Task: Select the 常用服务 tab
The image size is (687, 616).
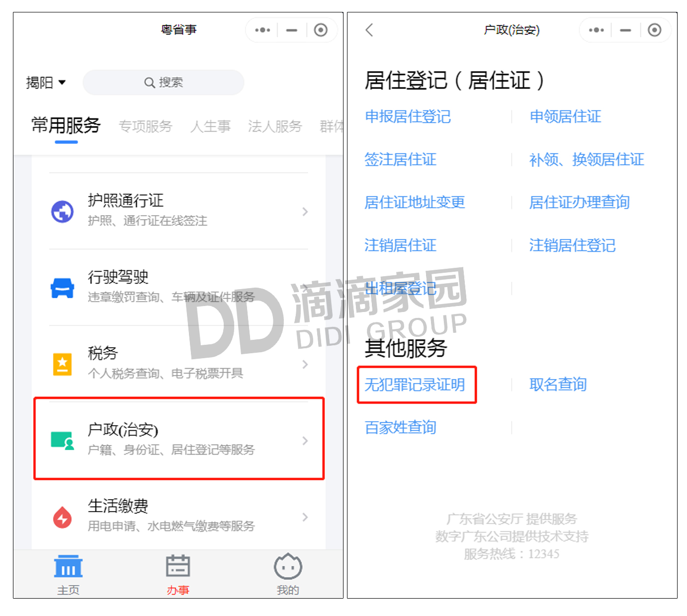Action: tap(66, 126)
